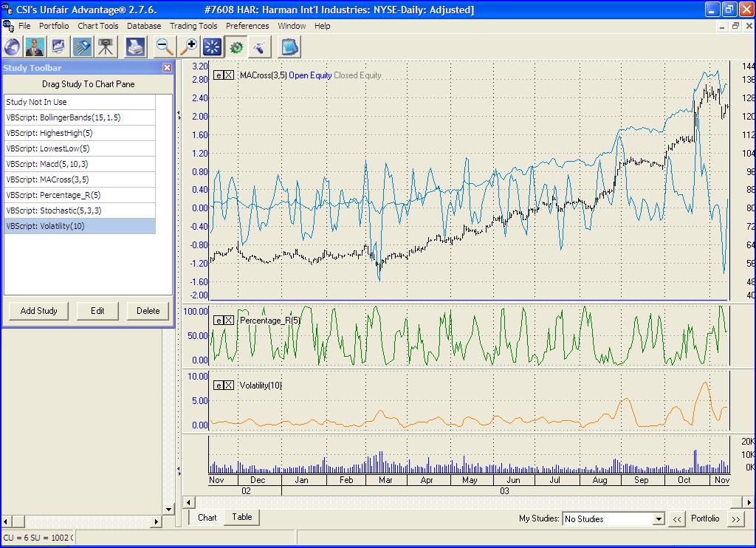Select VBScript: LowestLow(5) study
The image size is (756, 548).
click(x=80, y=148)
